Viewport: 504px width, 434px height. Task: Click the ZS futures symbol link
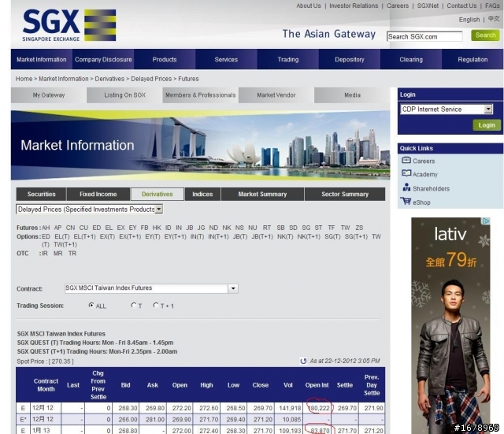[x=359, y=228]
